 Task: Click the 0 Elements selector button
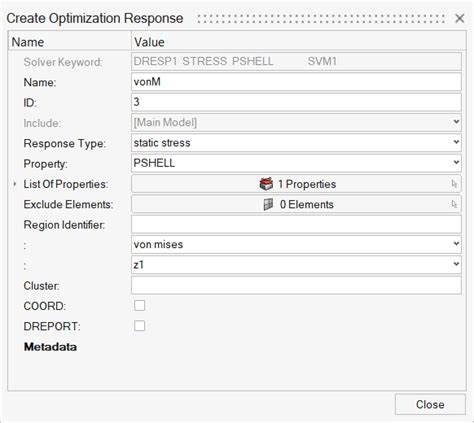pyautogui.click(x=296, y=204)
